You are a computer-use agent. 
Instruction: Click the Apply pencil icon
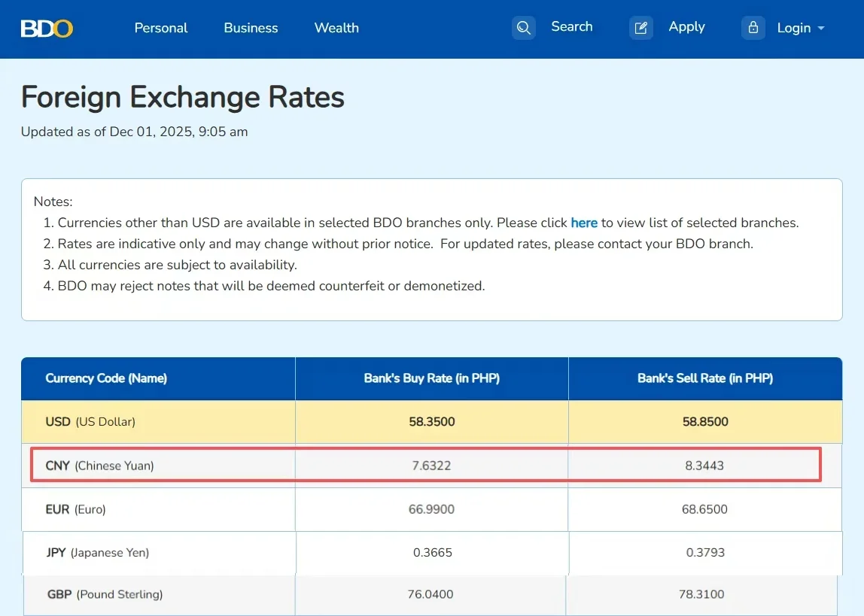[641, 28]
